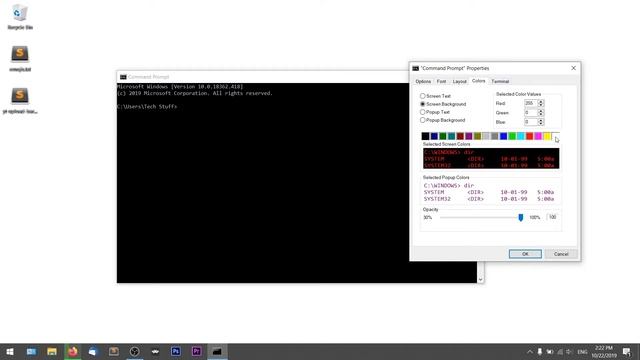
Task: Click the Command Prompt scrollbar down arrow
Action: coord(480,280)
